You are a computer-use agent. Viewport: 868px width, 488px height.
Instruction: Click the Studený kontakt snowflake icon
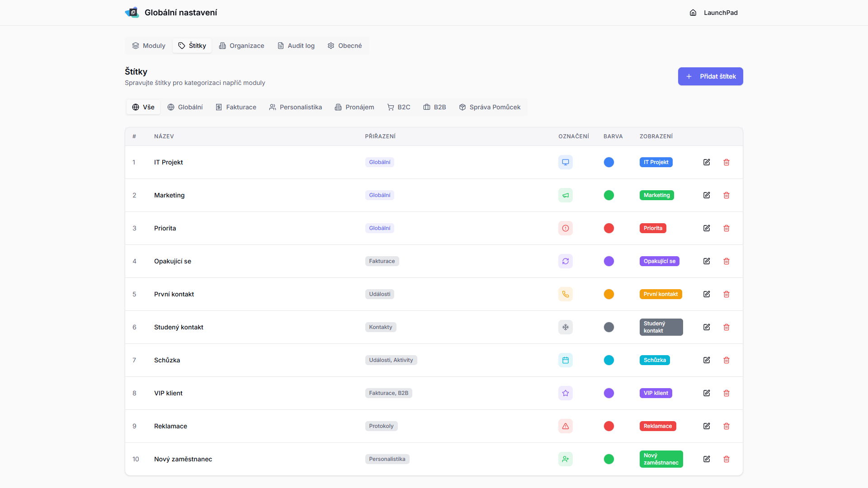pos(565,327)
